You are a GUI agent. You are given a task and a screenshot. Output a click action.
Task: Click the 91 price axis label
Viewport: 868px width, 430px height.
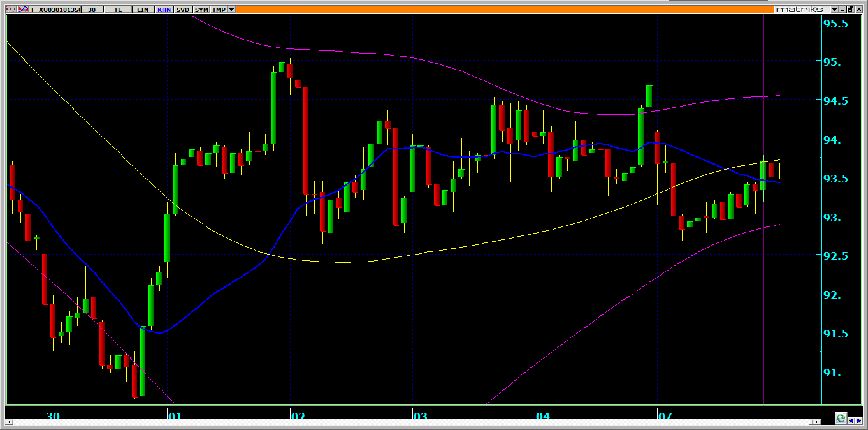(832, 373)
